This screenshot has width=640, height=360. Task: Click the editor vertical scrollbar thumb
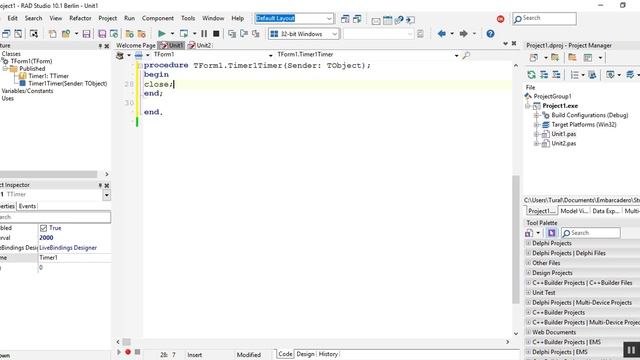tap(516, 239)
